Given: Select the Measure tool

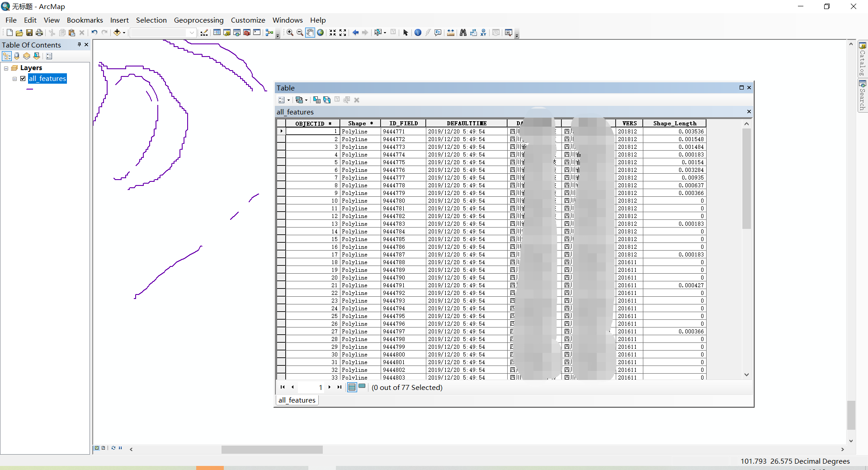Looking at the screenshot, I should [451, 33].
